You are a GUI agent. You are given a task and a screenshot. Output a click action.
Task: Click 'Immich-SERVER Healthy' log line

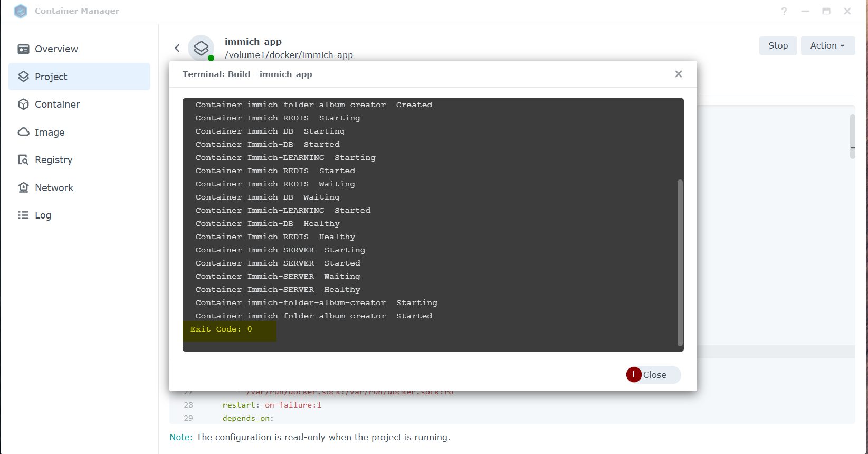278,289
